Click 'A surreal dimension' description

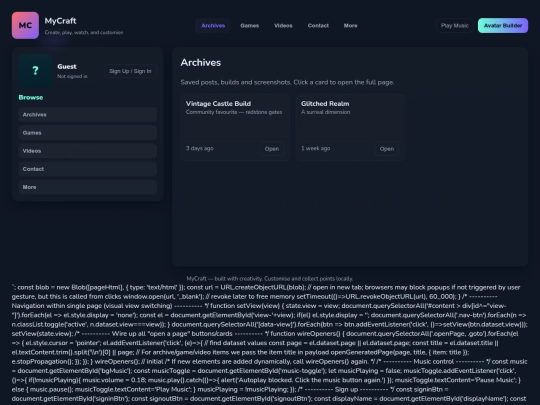coord(325,112)
